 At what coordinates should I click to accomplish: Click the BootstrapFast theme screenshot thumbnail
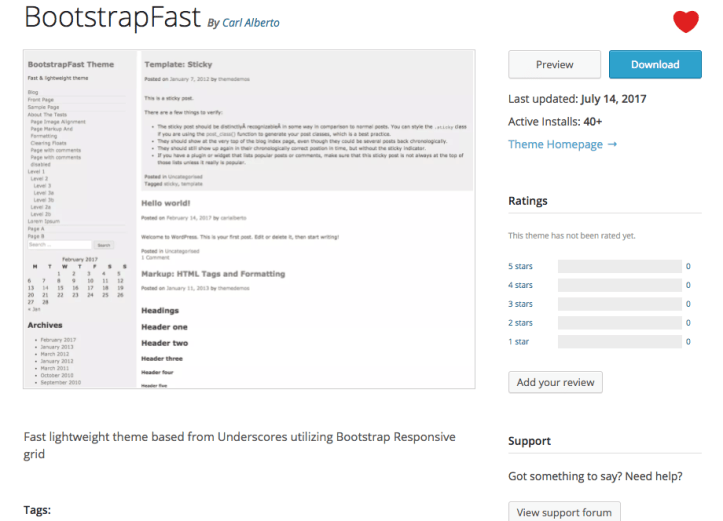pyautogui.click(x=248, y=218)
